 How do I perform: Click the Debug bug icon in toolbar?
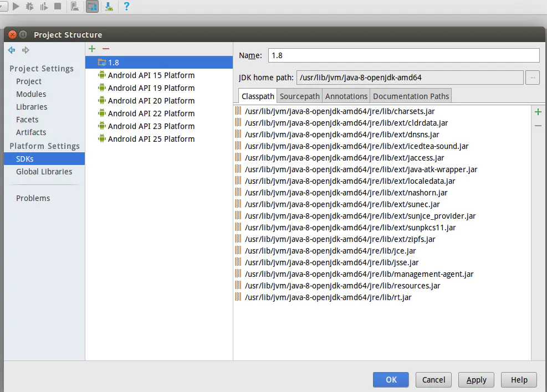tap(30, 6)
